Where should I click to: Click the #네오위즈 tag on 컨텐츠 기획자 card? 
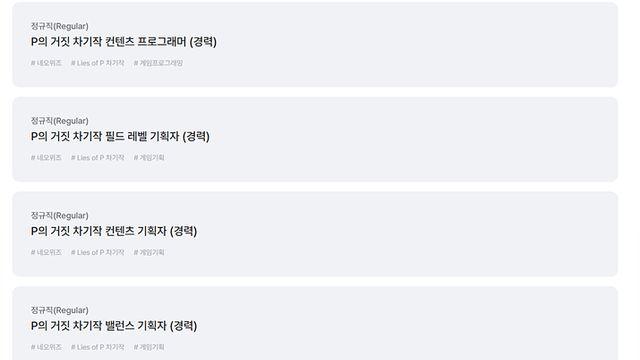tap(46, 252)
